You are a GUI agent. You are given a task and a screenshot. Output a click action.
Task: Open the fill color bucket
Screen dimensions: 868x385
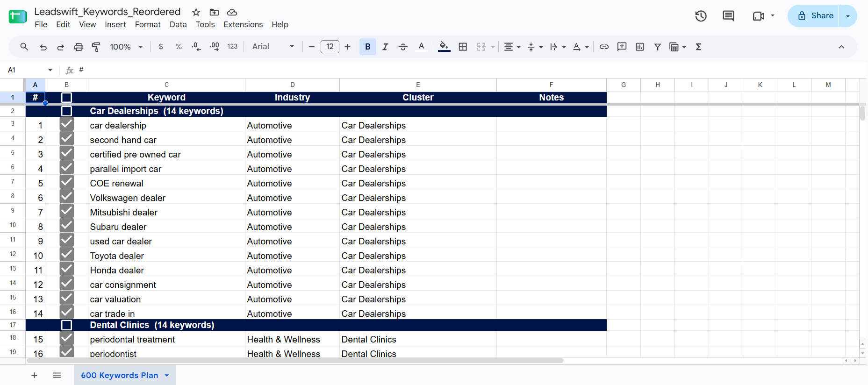point(444,47)
